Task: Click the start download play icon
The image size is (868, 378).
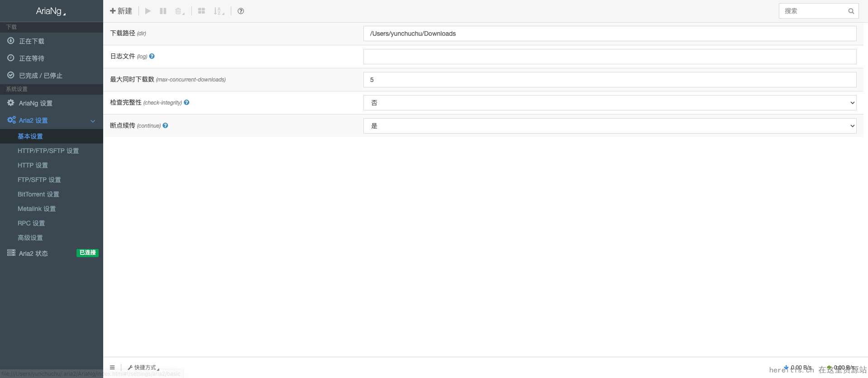Action: 148,11
